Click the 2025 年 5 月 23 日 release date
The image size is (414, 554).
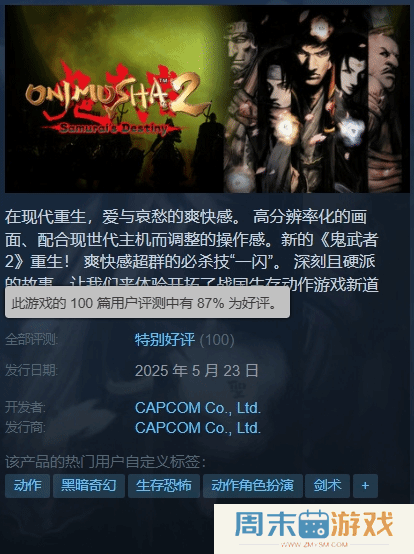(x=197, y=371)
